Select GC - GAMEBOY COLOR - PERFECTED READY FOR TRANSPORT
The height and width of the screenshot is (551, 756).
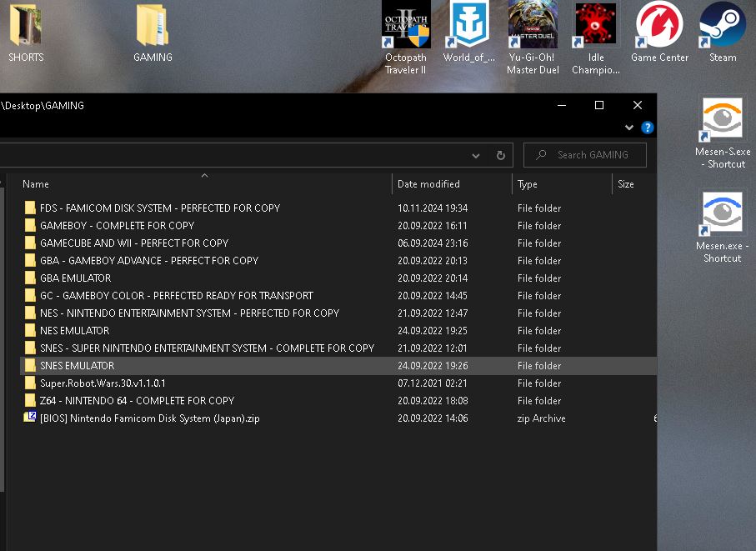[x=177, y=295]
